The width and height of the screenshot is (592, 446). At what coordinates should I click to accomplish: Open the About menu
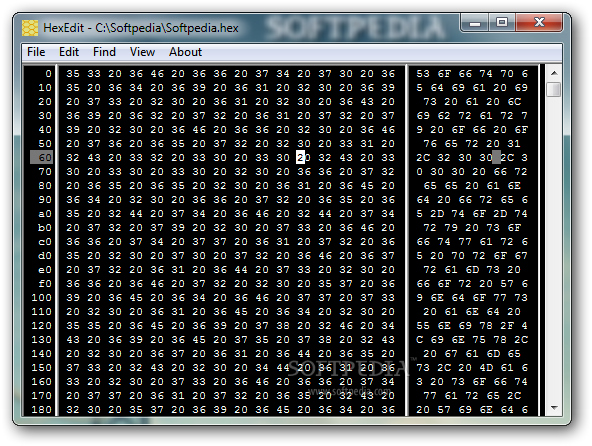click(x=185, y=52)
